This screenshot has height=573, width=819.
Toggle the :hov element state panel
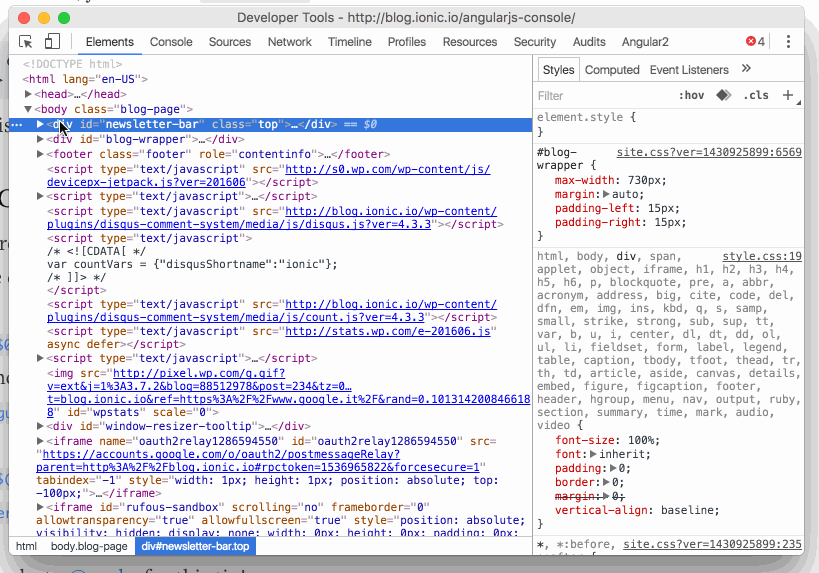point(691,95)
